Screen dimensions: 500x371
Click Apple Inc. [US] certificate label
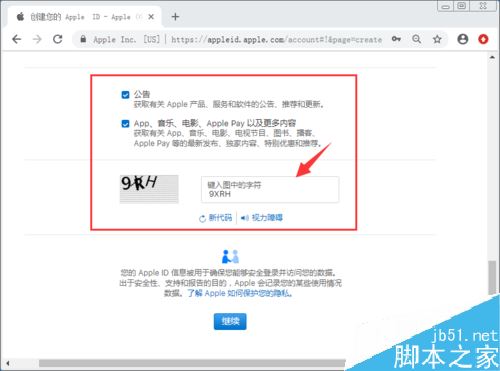coord(127,40)
